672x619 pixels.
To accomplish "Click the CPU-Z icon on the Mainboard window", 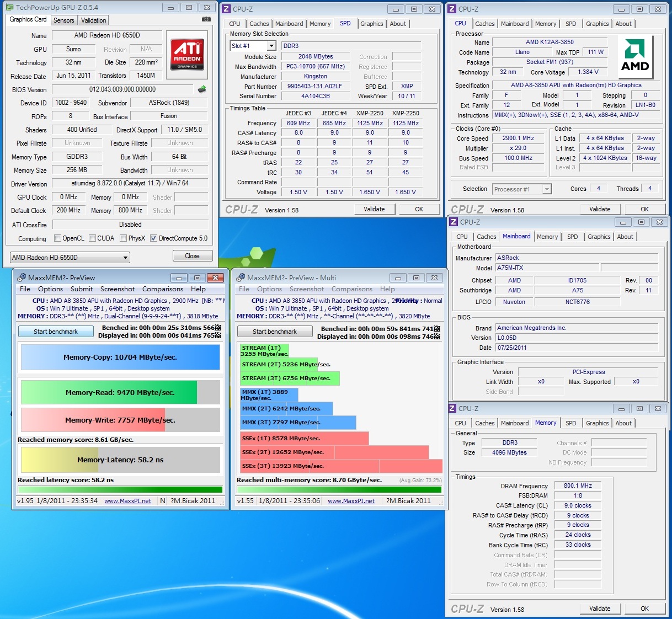I will pos(454,222).
